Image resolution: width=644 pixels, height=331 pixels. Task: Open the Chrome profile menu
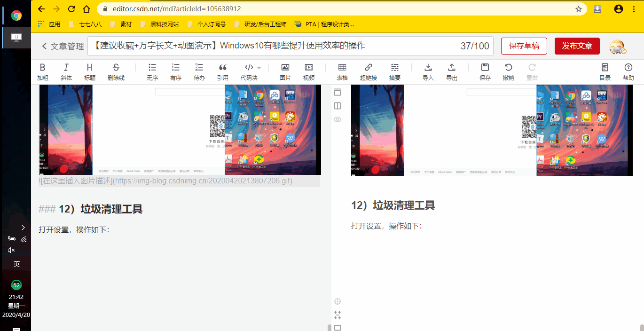point(618,8)
